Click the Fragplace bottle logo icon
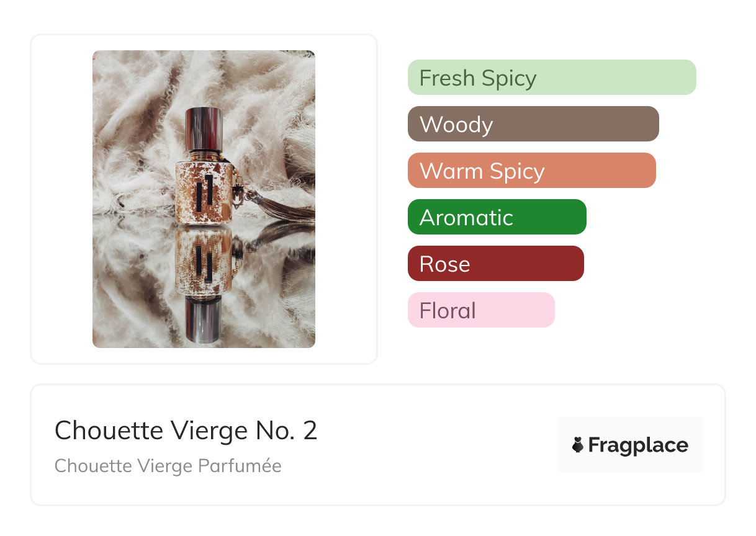The width and height of the screenshot is (756, 536). tap(578, 445)
